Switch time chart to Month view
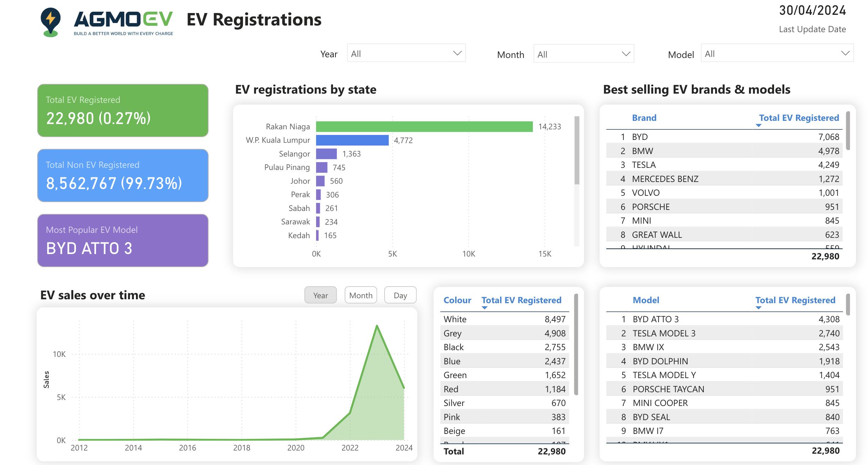 click(x=361, y=295)
